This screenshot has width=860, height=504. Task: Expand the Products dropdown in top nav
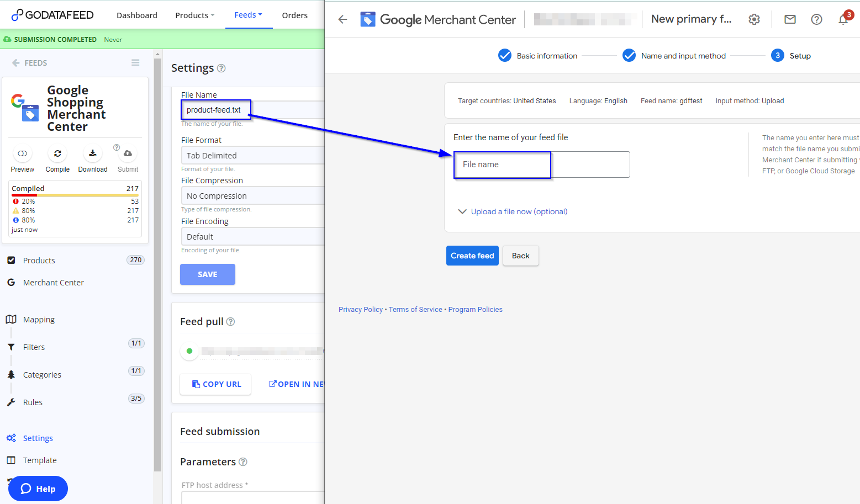click(194, 15)
